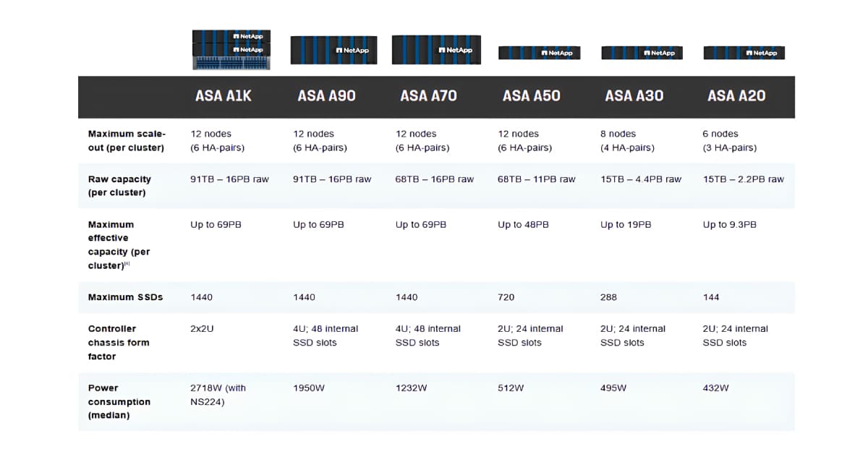Click the NetApp logo on the A20 chassis

(x=763, y=52)
